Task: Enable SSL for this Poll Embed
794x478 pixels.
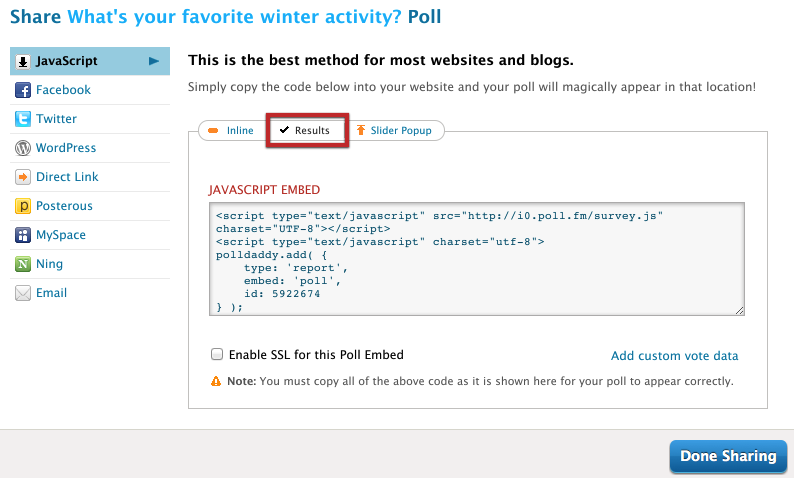Action: coord(217,354)
